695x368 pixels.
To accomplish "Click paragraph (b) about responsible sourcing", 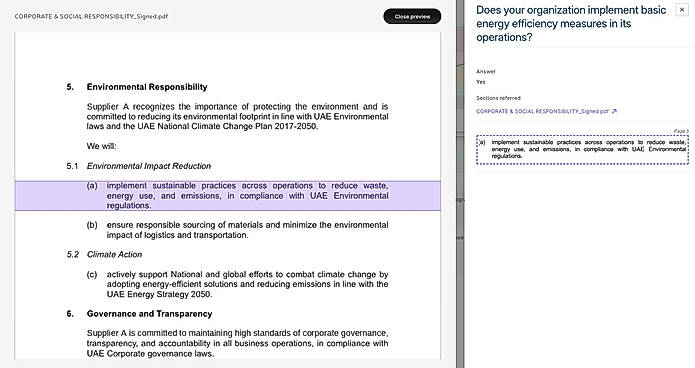I will pyautogui.click(x=238, y=230).
